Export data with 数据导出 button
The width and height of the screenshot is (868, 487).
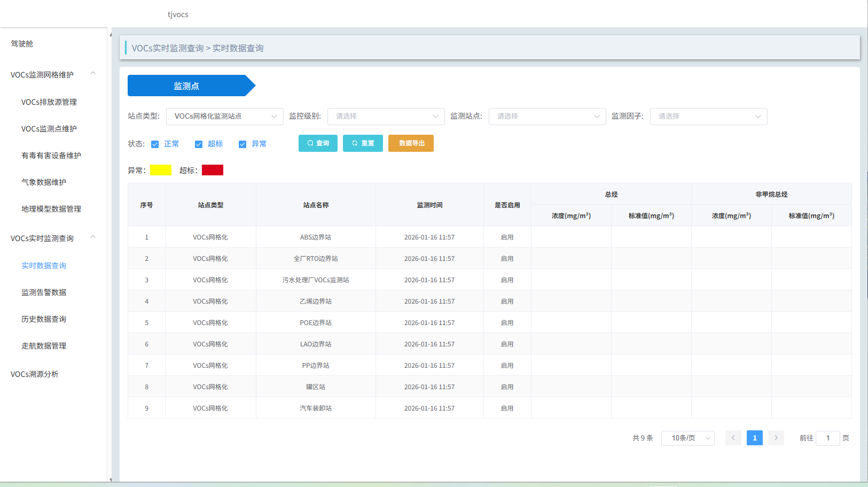coord(411,143)
